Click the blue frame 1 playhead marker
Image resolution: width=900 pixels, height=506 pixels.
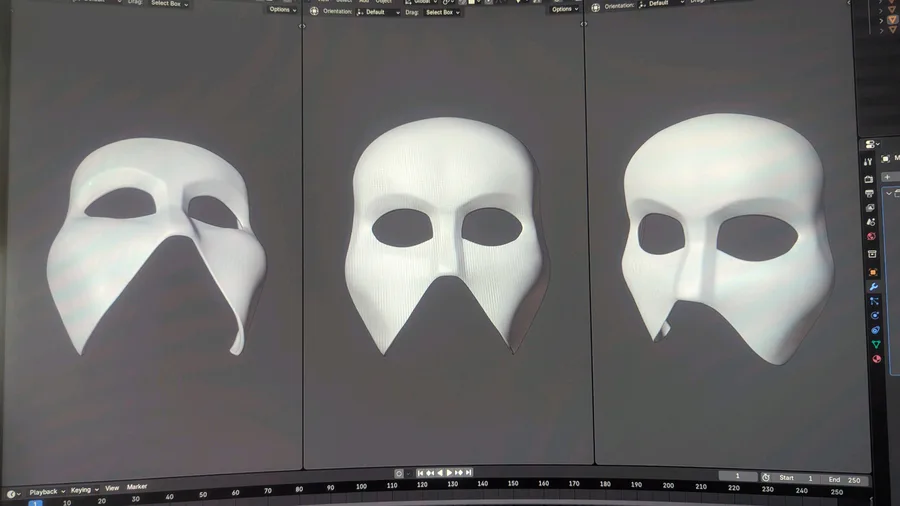pyautogui.click(x=35, y=503)
